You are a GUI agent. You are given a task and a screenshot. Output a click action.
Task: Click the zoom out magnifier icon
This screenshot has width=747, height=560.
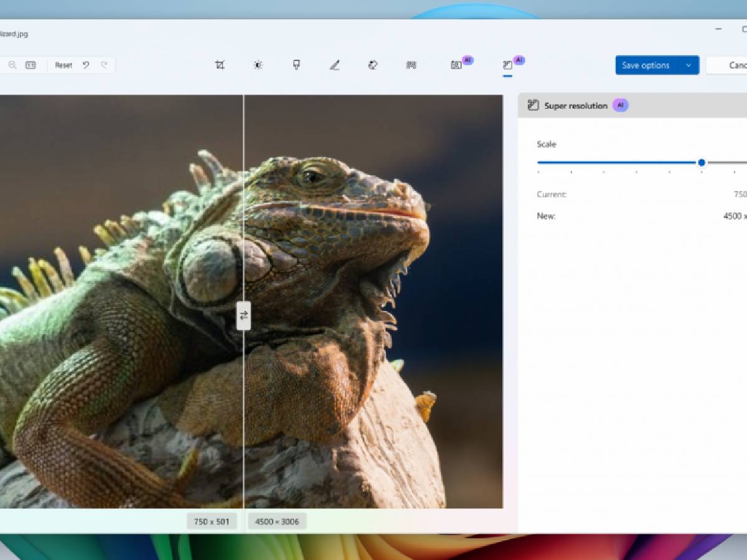tap(12, 65)
